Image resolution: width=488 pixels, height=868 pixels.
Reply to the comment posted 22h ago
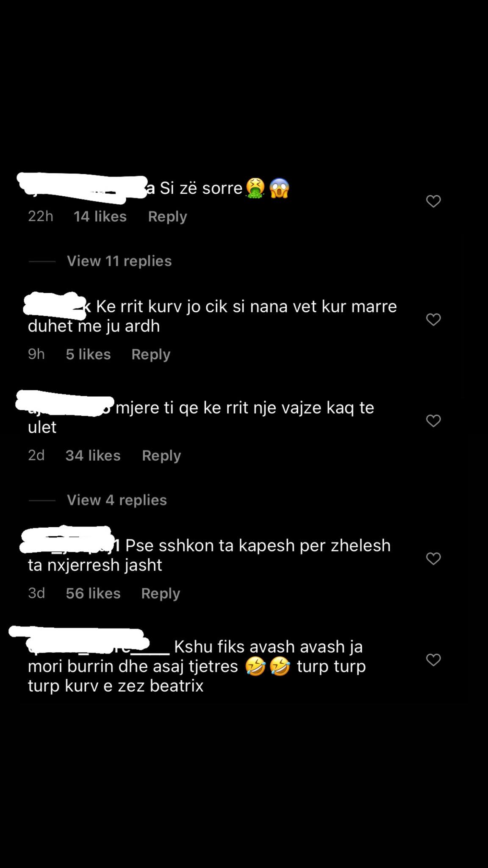[x=167, y=217]
